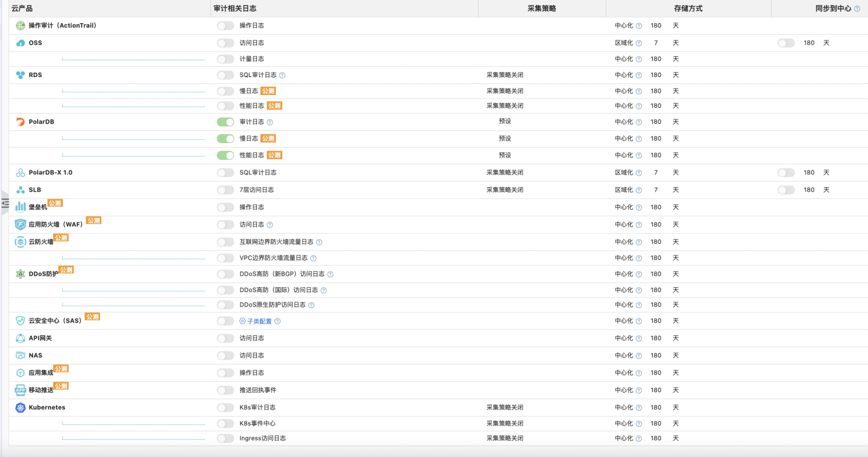Click the 存储方式 column header
Image resolution: width=868 pixels, height=457 pixels.
(688, 9)
